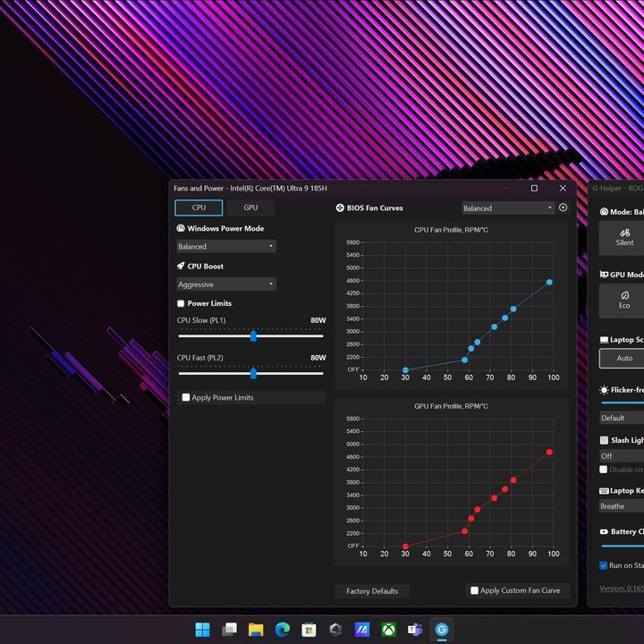Click the Laptop Keyboard icon in G-Helper
This screenshot has width=644, height=644.
click(x=604, y=491)
